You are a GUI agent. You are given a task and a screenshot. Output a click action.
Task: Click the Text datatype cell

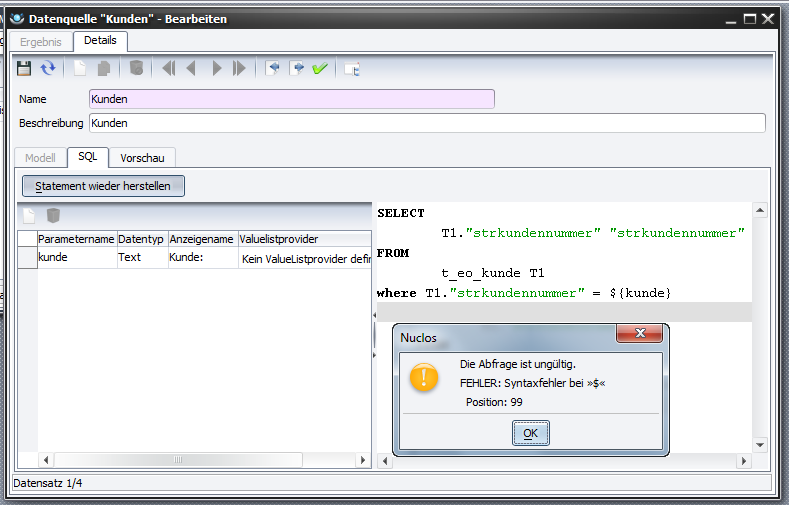(x=142, y=258)
